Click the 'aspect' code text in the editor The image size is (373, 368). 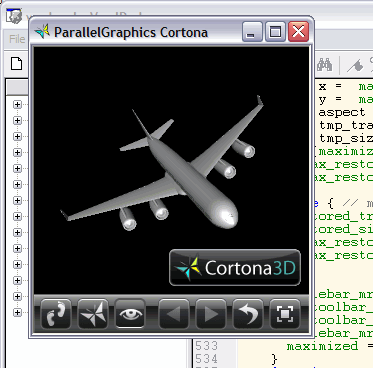coord(342,113)
